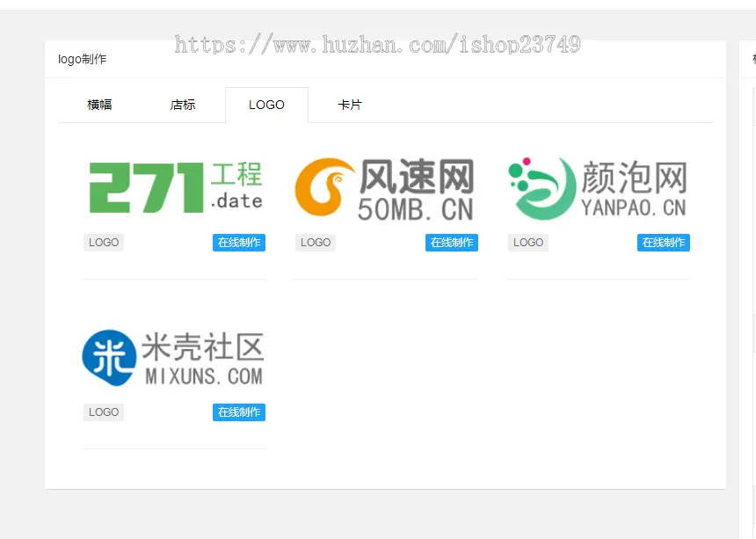
Task: Select the LOGO tab
Action: point(266,105)
